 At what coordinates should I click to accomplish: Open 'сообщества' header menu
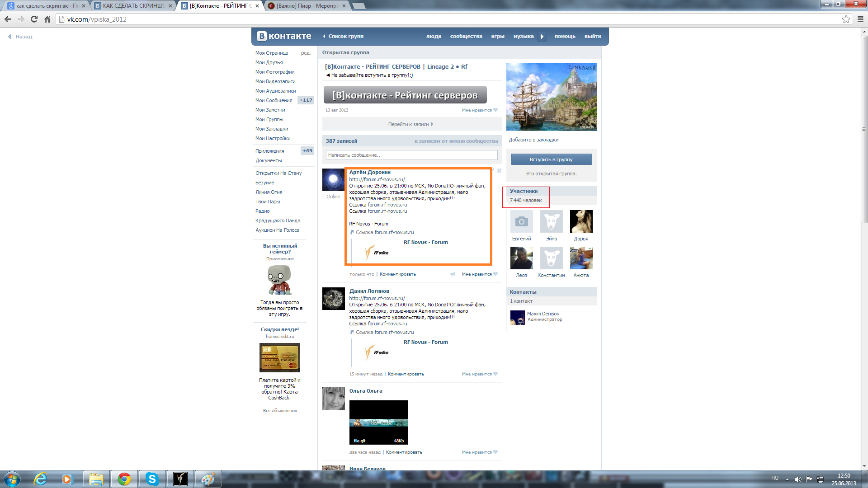(x=466, y=36)
